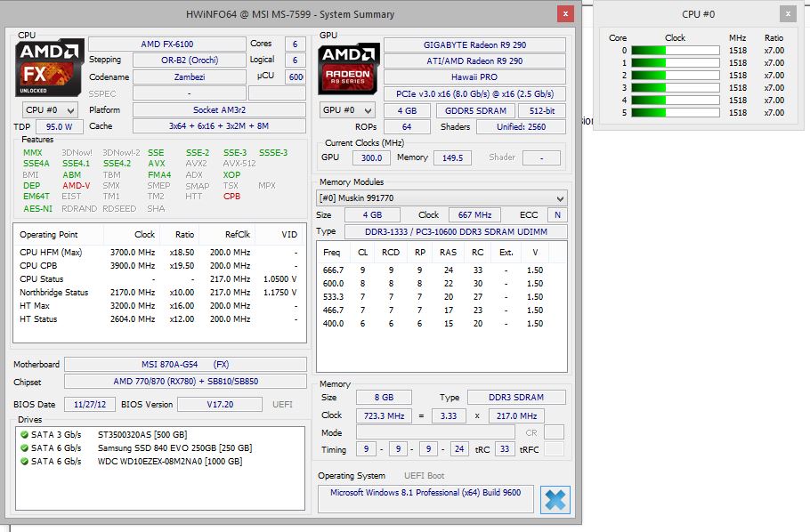The width and height of the screenshot is (810, 532).
Task: Click the Windows 8.1 Professional OS field
Action: click(425, 499)
